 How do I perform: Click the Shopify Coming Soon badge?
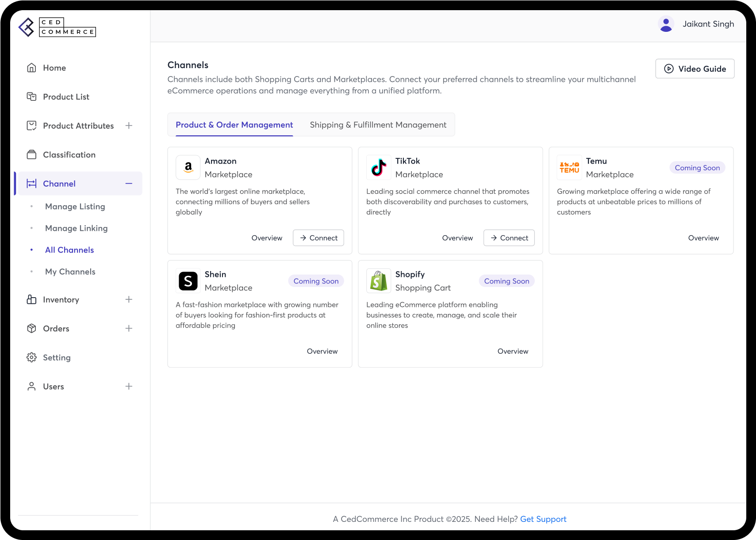click(x=507, y=281)
